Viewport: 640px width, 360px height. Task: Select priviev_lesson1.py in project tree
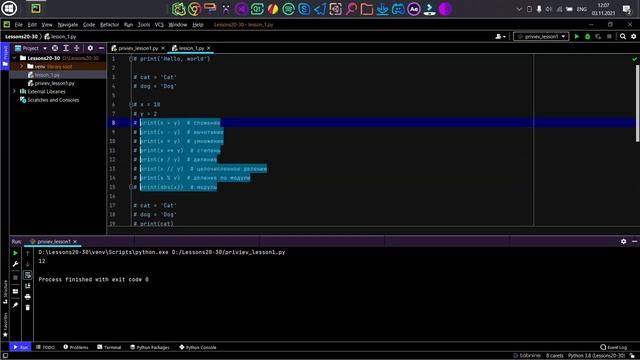(54, 83)
